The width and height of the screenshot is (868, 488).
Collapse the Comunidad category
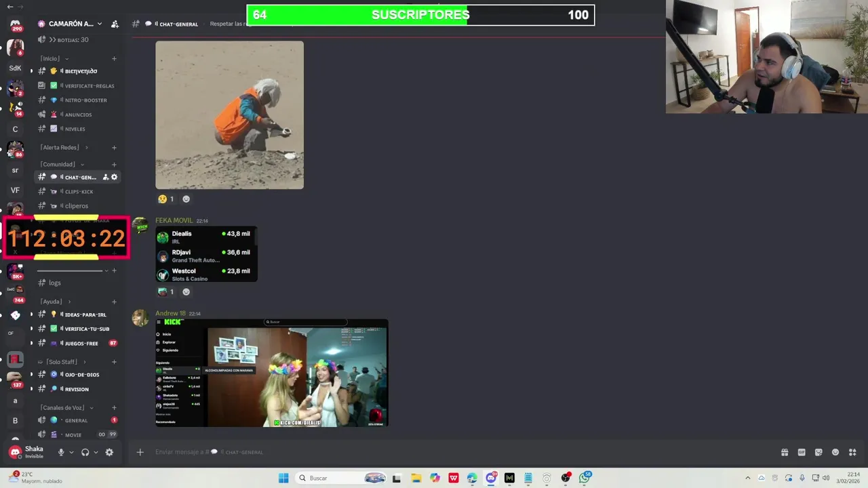[62, 165]
